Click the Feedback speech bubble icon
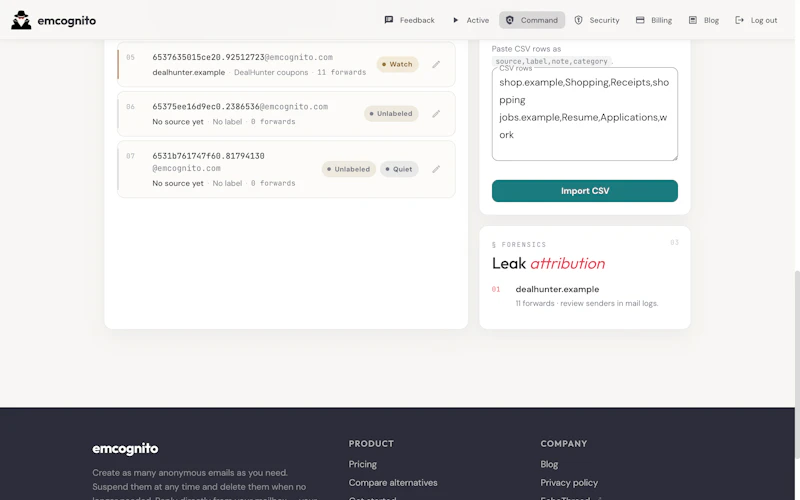The width and height of the screenshot is (800, 500). (x=389, y=20)
